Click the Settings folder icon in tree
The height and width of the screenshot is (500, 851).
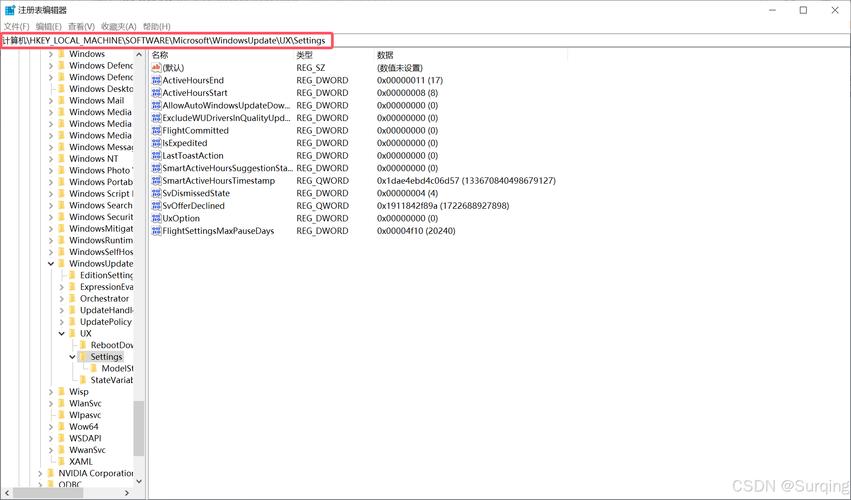[x=83, y=357]
